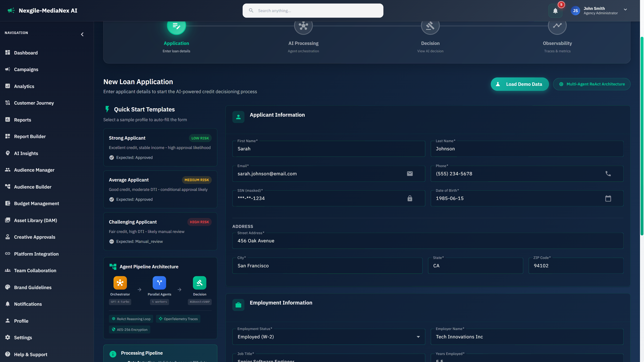Screen dimensions: 644x362
Task: Open the Dashboard from the sidebar
Action: [26, 53]
